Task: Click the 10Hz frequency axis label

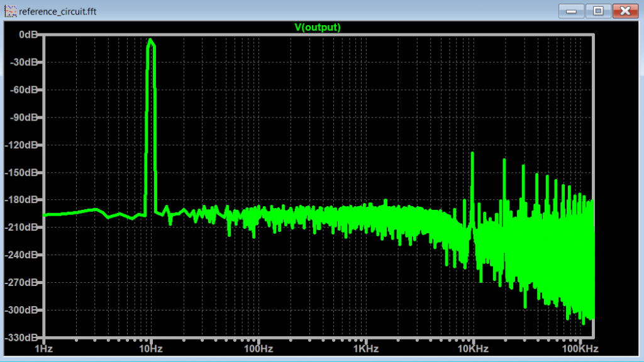Action: 151,349
